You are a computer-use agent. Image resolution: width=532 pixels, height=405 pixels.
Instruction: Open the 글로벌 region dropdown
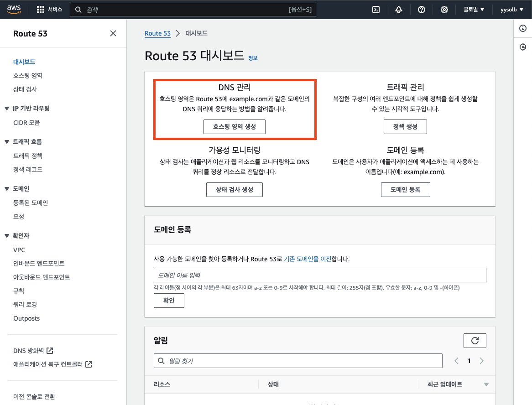(474, 10)
